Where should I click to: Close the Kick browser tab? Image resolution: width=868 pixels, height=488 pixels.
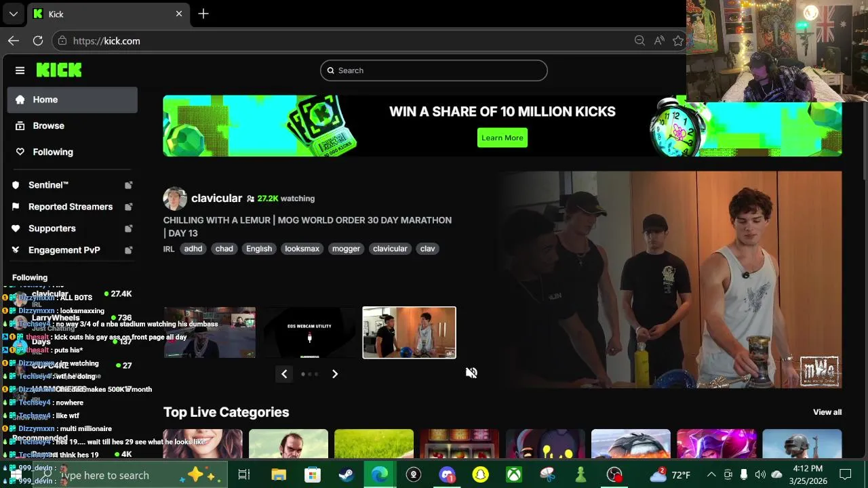pyautogui.click(x=179, y=14)
